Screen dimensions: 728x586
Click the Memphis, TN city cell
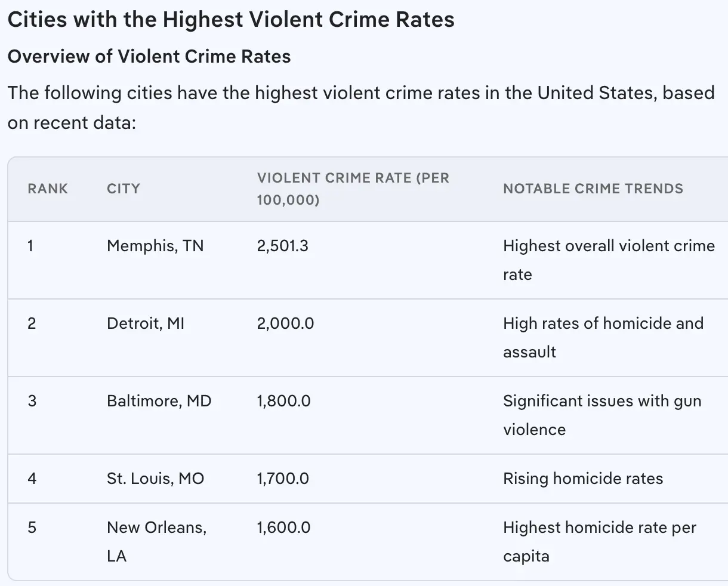[155, 246]
